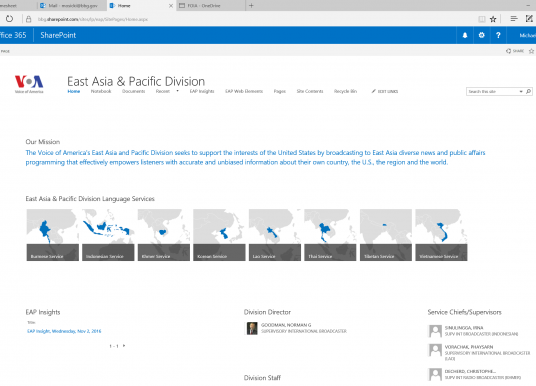Switch to the Mail browser tab

[x=72, y=5]
